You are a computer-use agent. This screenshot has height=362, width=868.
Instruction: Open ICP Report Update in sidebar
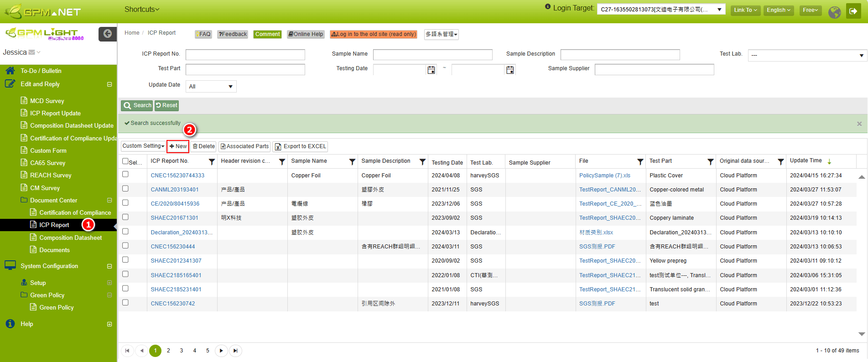point(55,113)
